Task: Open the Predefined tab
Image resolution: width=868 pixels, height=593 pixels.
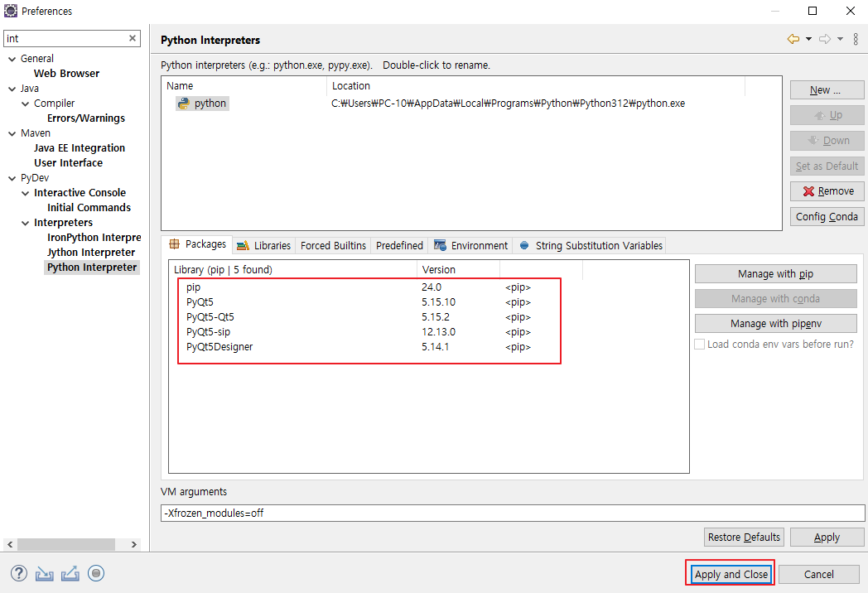Action: pos(399,245)
